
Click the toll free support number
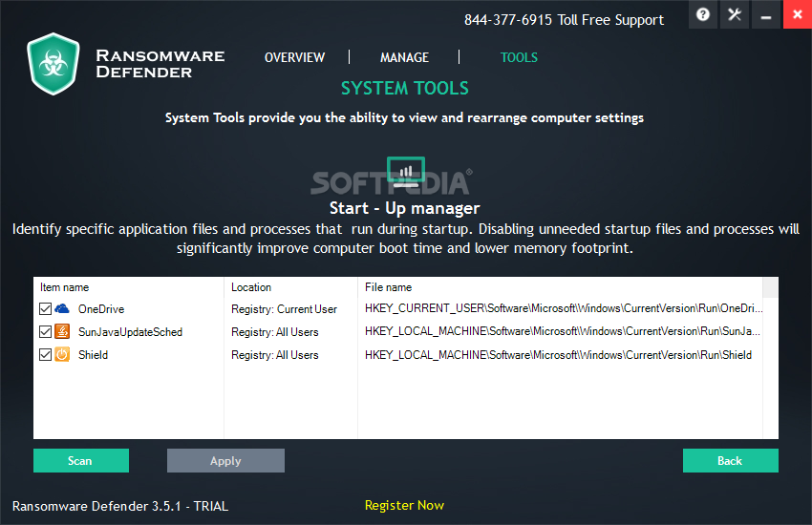pyautogui.click(x=564, y=20)
